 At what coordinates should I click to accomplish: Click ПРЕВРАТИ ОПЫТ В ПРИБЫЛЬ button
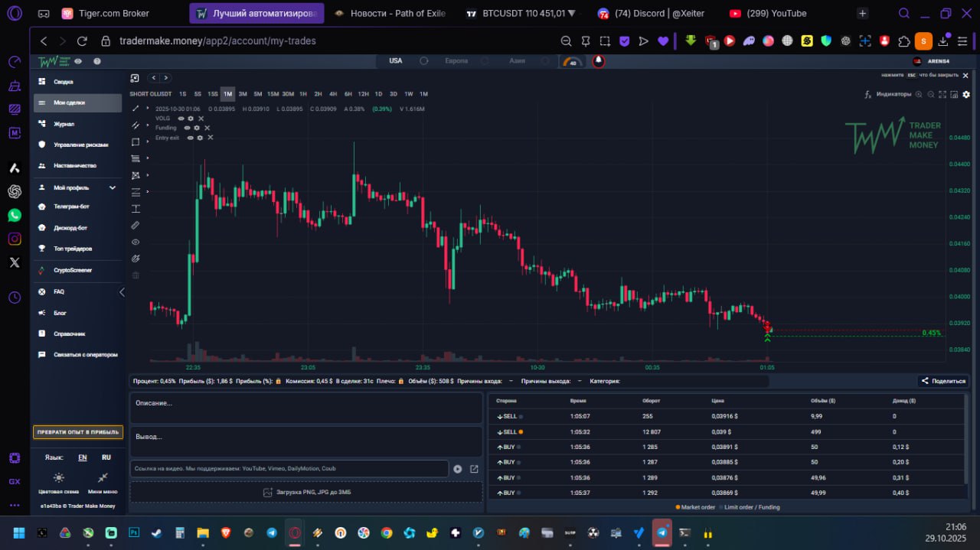[78, 432]
